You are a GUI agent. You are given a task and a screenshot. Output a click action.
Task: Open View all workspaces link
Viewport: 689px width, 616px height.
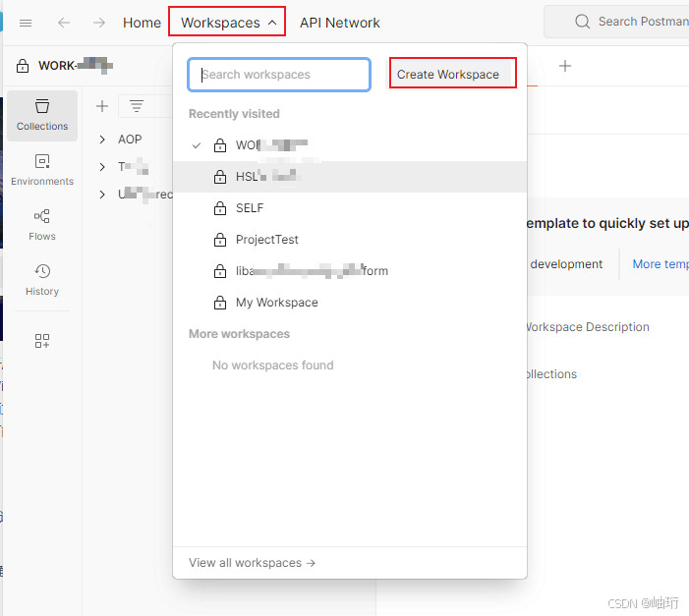(x=253, y=563)
